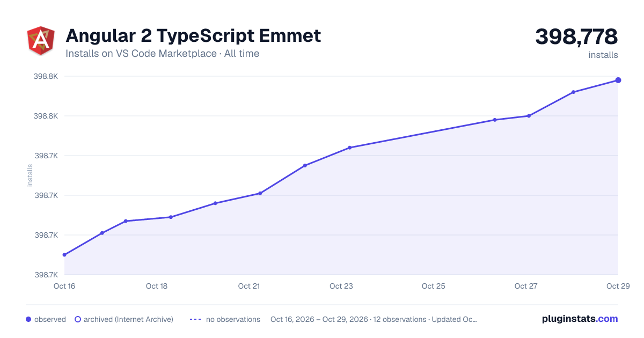Click the Oct 21 x-axis label
644x338 pixels.
(x=249, y=286)
